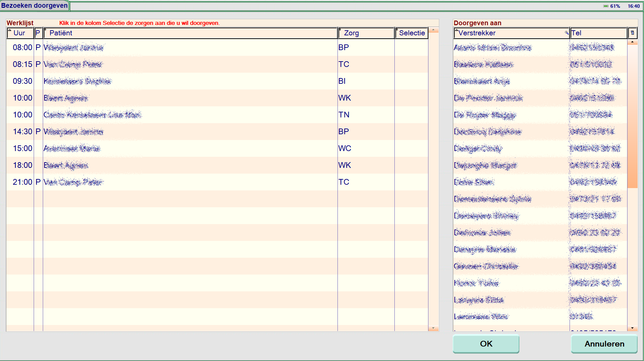Select the Bezoeken doorgeven tab

click(x=34, y=6)
